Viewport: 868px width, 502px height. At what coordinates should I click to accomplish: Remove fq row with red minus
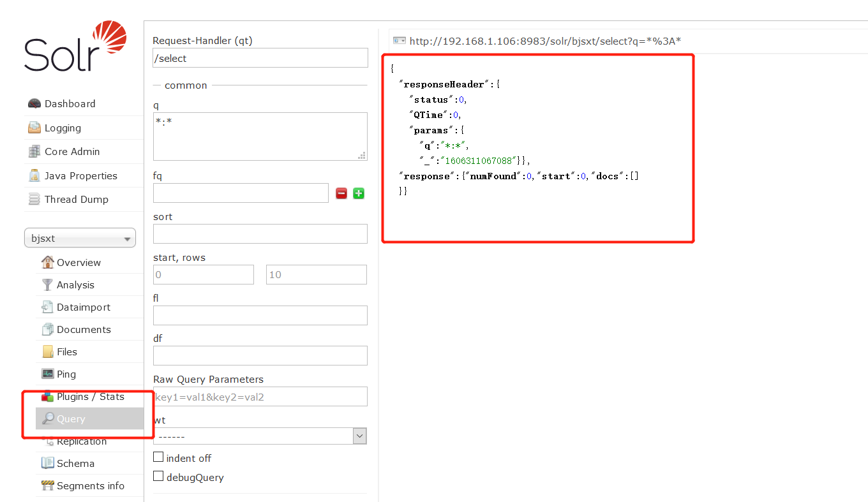tap(341, 193)
